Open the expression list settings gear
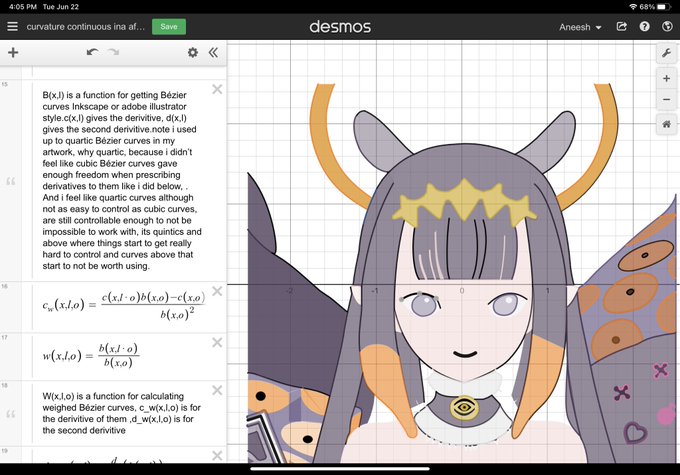Viewport: 680px width, 475px height. pyautogui.click(x=193, y=52)
